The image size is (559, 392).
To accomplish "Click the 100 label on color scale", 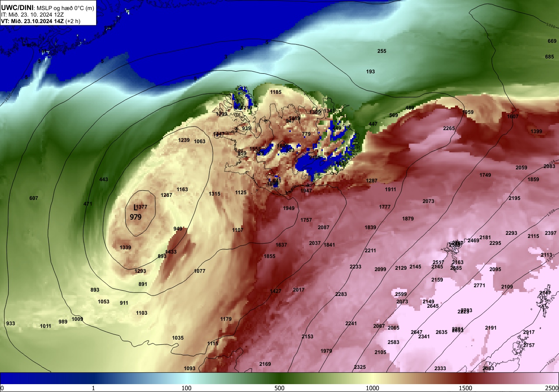I will click(186, 388).
